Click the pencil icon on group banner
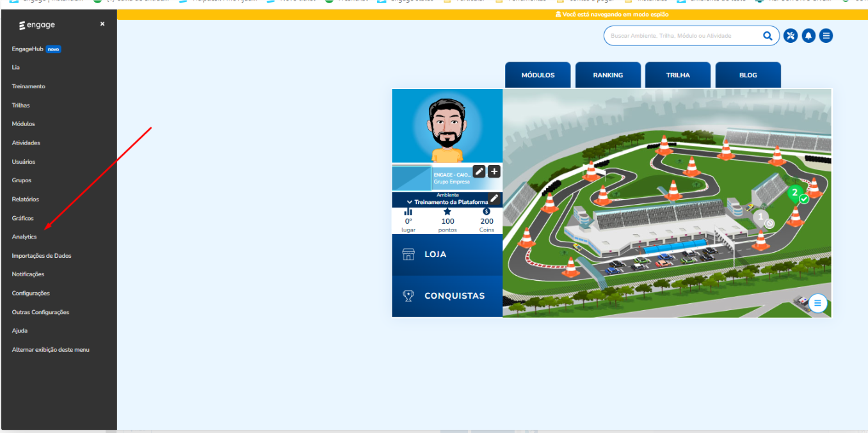 (x=479, y=171)
